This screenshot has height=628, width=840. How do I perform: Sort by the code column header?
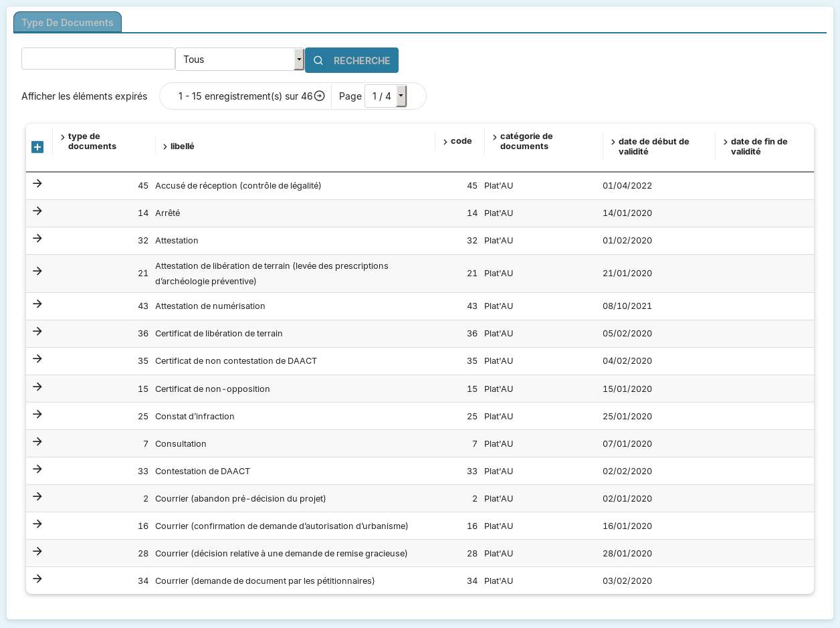tap(461, 141)
